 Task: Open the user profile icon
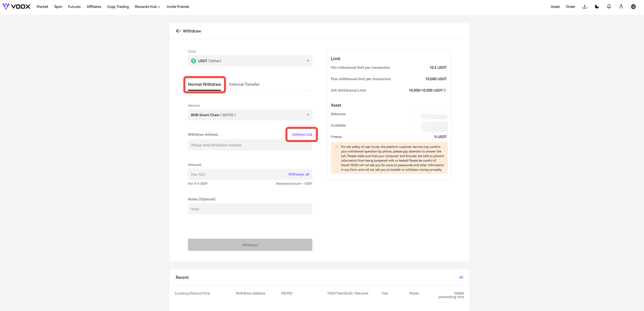pyautogui.click(x=621, y=7)
